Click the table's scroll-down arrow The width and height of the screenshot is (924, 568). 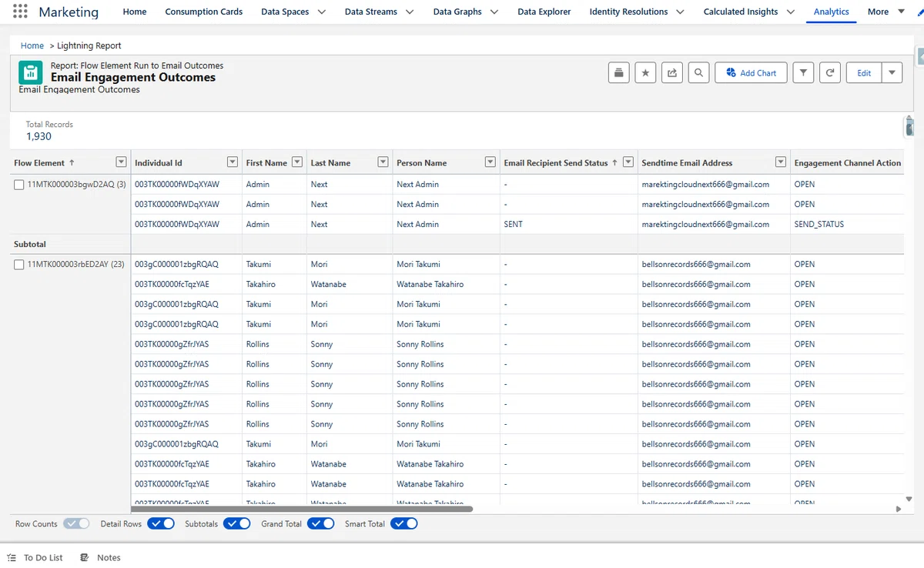909,500
